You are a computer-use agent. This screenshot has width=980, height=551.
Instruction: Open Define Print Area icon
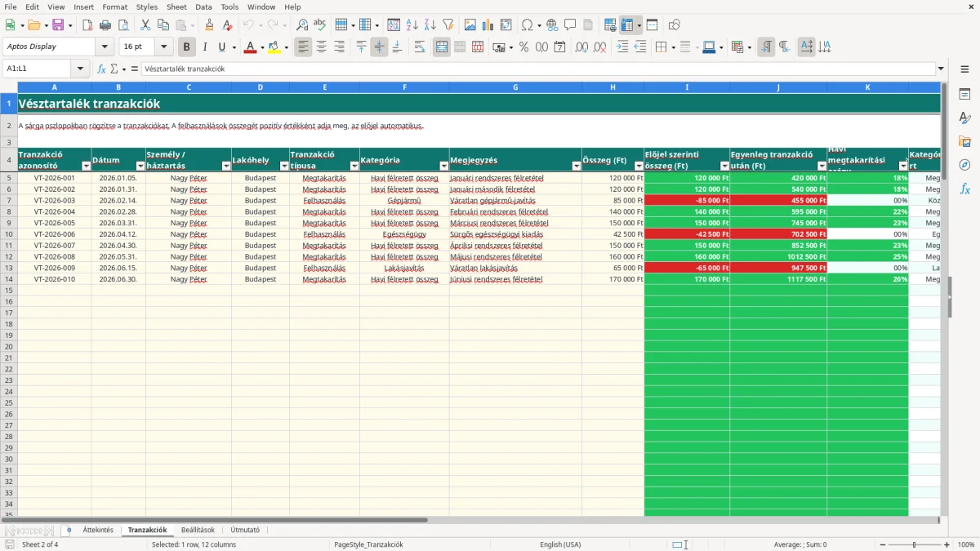pyautogui.click(x=610, y=25)
